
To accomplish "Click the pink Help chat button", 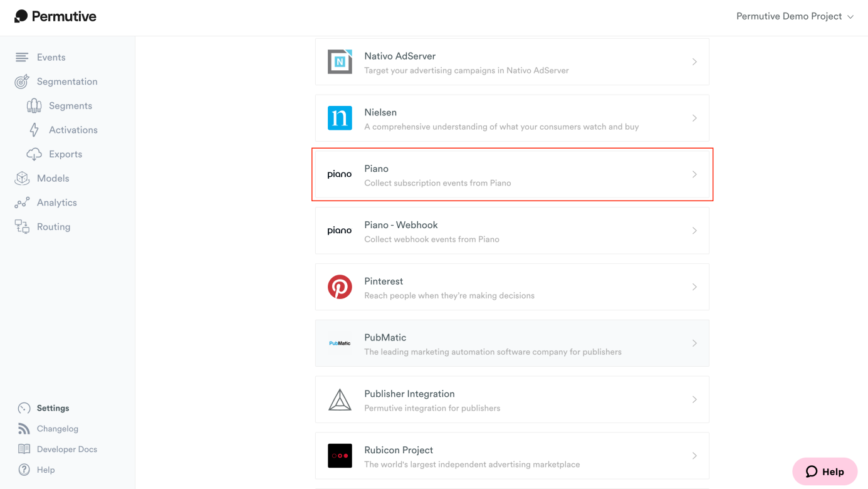I will click(825, 471).
